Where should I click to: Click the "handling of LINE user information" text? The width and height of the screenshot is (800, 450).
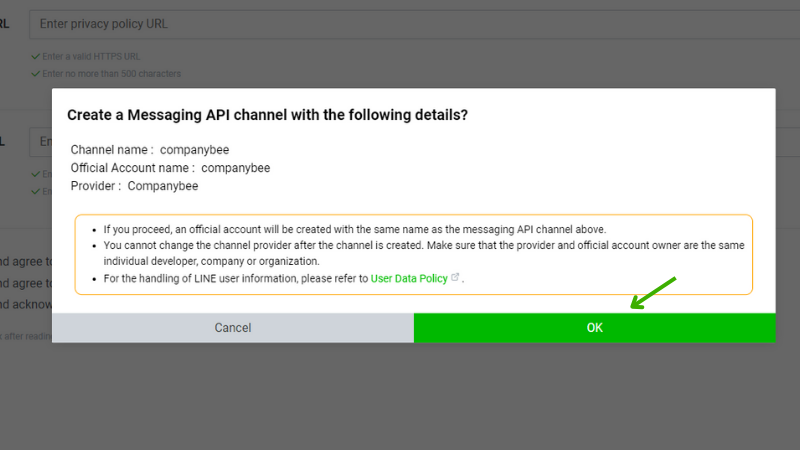click(x=237, y=279)
